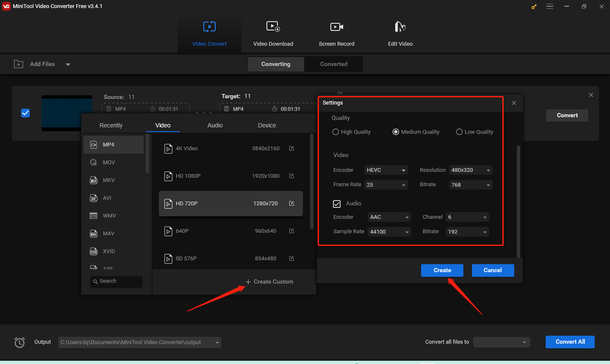610x364 pixels.
Task: Open the audio Bitrate 192 dropdown
Action: coord(467,232)
